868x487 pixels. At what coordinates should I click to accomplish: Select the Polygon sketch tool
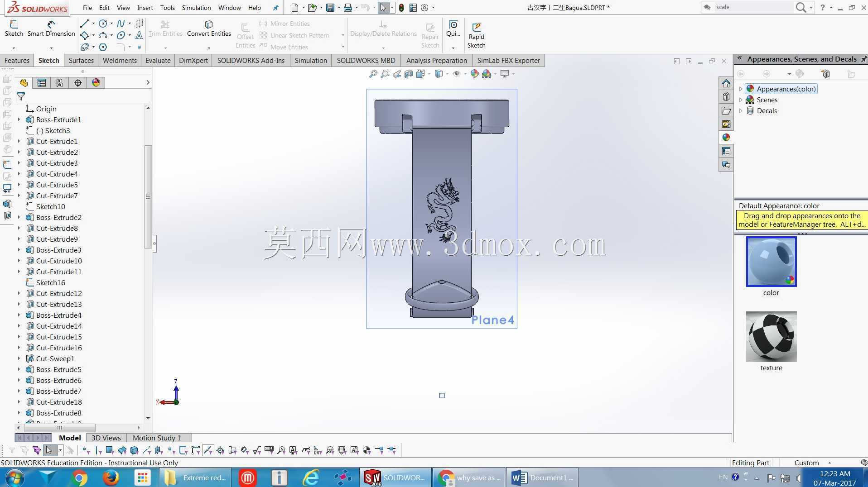(x=103, y=47)
